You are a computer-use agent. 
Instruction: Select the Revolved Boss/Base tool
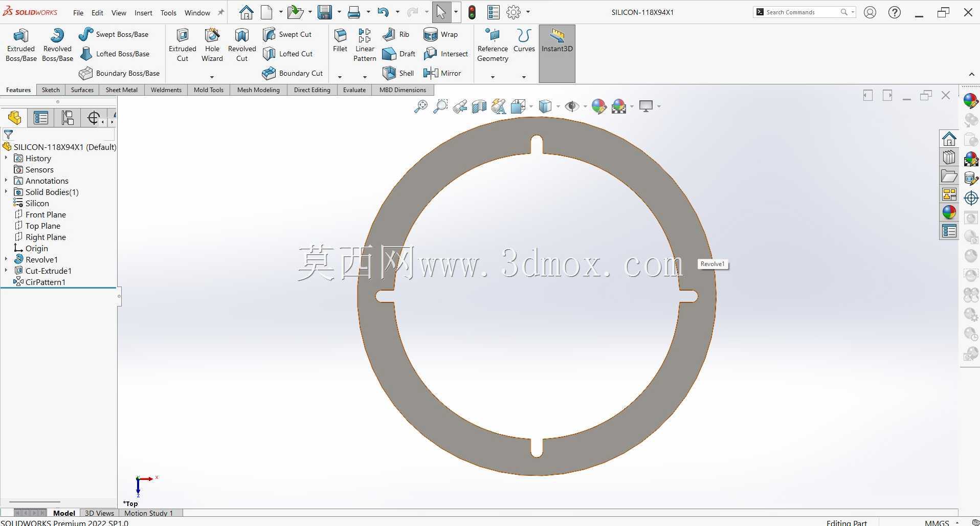pos(57,45)
